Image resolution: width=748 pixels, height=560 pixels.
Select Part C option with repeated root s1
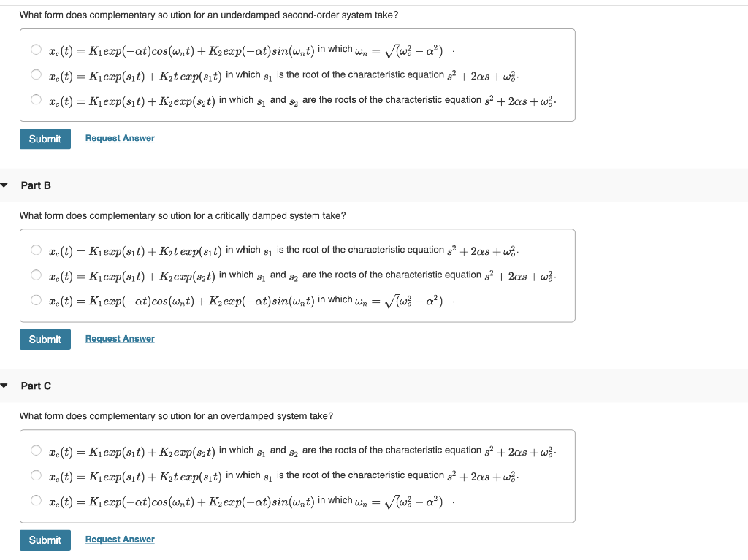36,475
